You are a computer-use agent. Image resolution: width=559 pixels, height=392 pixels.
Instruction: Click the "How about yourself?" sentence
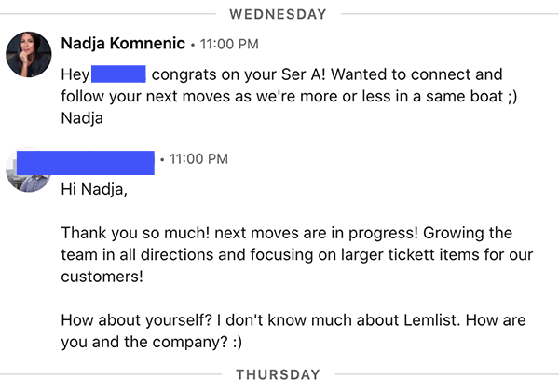pos(132,319)
